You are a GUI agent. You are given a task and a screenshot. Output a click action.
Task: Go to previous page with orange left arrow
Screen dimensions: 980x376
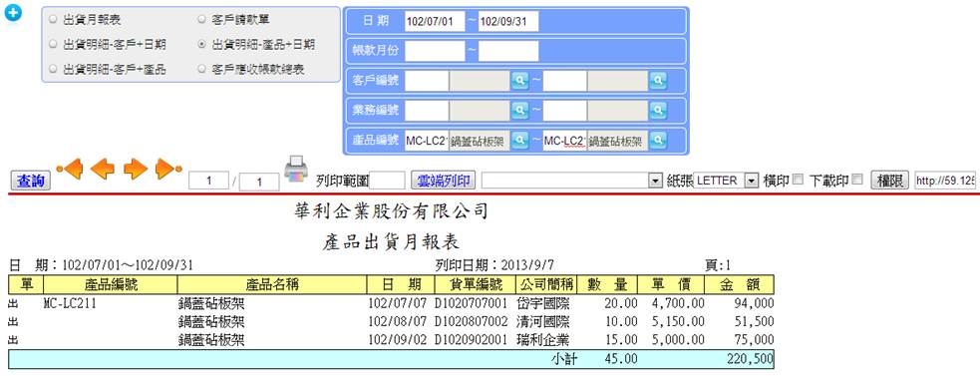point(103,169)
